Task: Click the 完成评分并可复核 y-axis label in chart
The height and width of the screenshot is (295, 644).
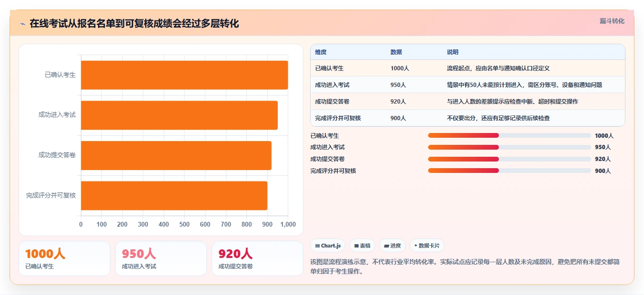Action: tap(51, 195)
